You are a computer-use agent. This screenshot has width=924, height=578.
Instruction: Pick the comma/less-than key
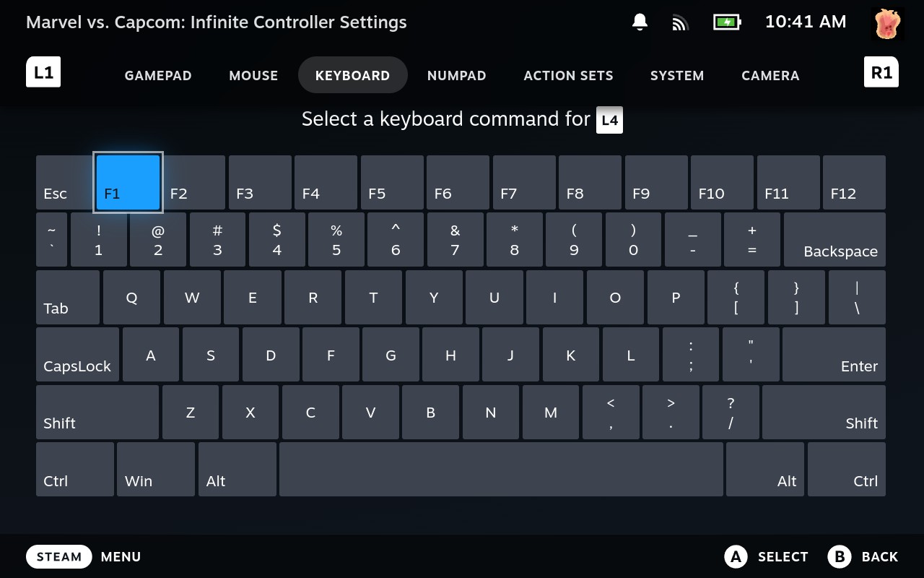click(x=611, y=412)
